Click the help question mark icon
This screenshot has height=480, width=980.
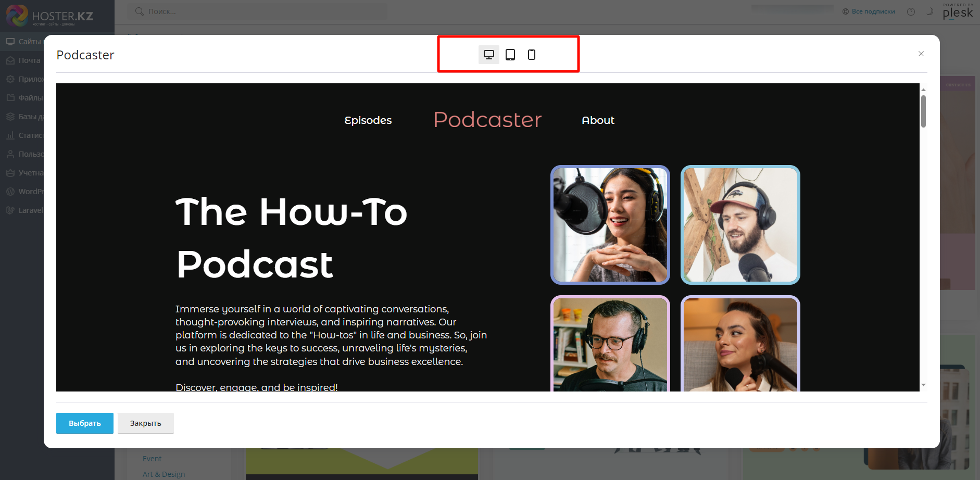point(911,11)
